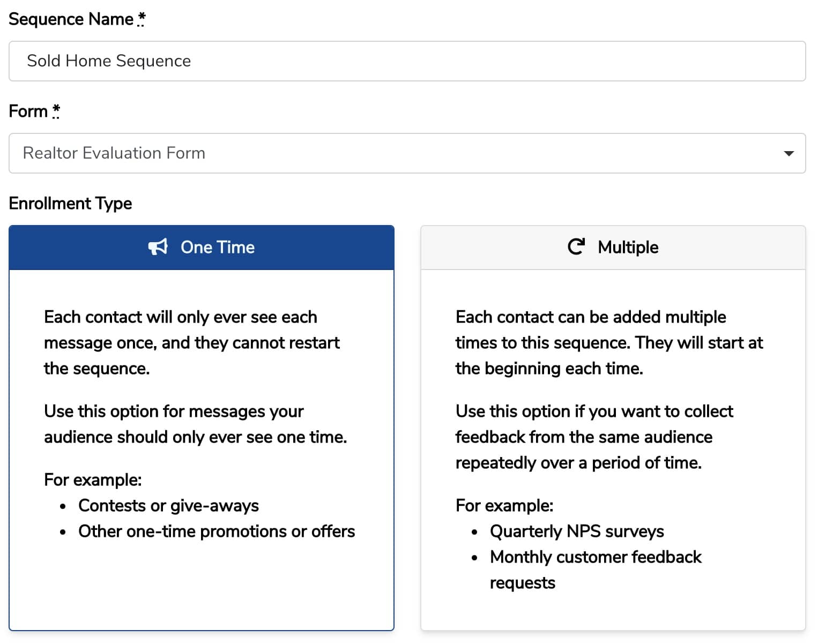Click the Enrollment Type heading
Screen dimensions: 818x644
click(70, 204)
